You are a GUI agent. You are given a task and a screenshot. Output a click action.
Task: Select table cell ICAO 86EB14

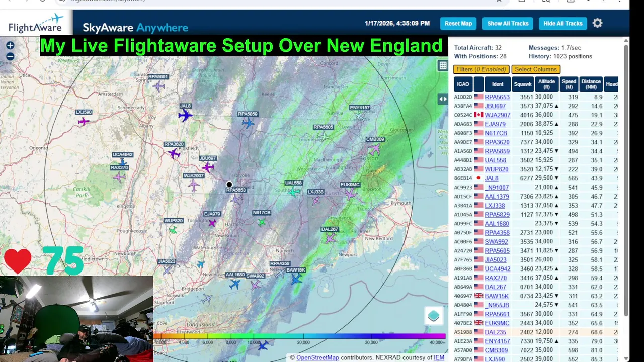pos(463,178)
